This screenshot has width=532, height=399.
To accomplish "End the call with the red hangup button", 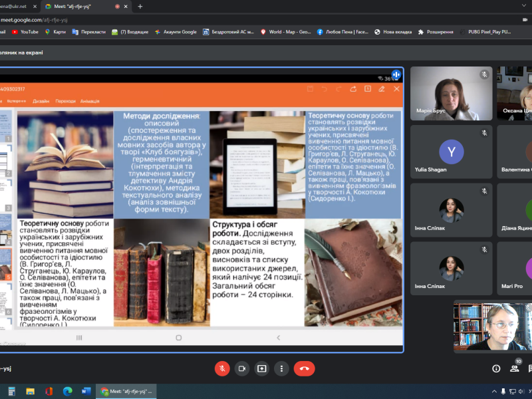I will coord(304,368).
